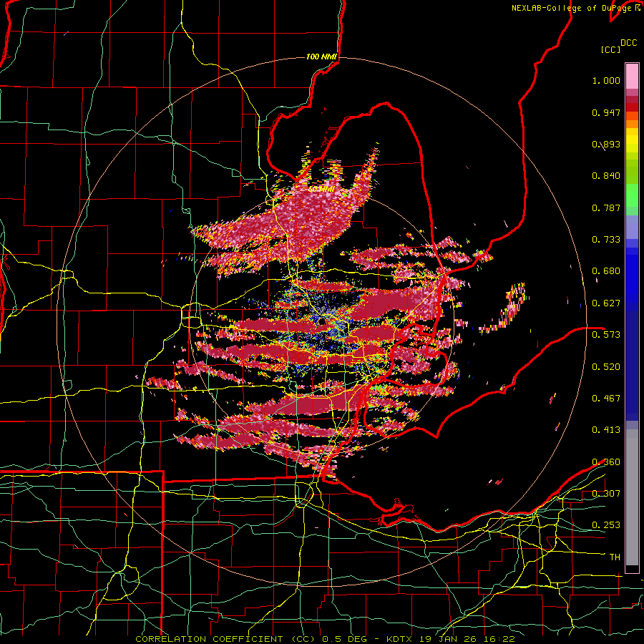Select the 0.893 scale value
The width and height of the screenshot is (644, 644).
(606, 144)
